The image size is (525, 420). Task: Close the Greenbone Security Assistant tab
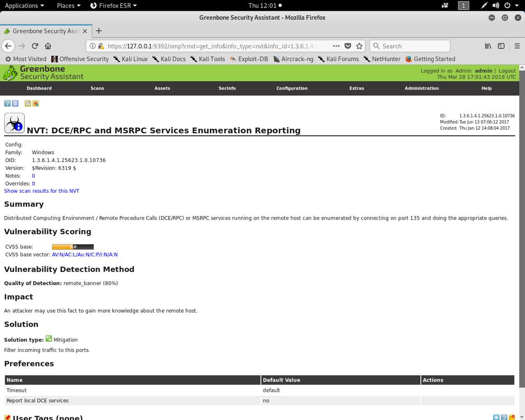[85, 31]
